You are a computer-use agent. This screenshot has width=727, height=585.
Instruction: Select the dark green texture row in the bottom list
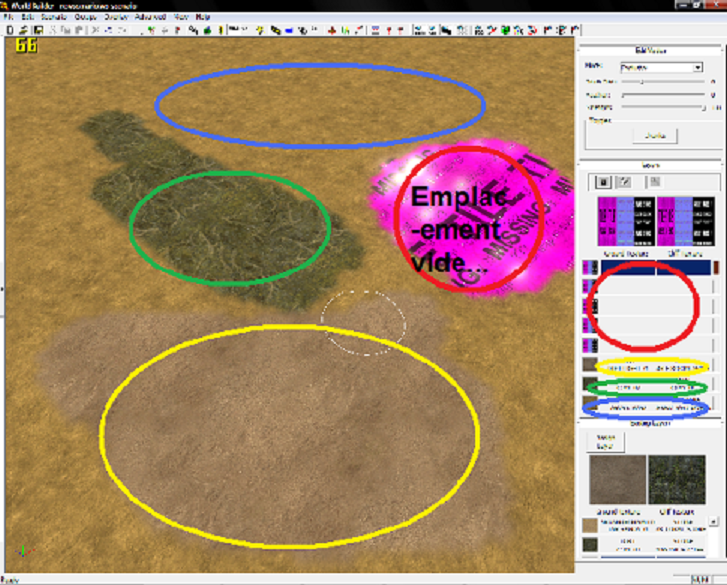tap(644, 544)
